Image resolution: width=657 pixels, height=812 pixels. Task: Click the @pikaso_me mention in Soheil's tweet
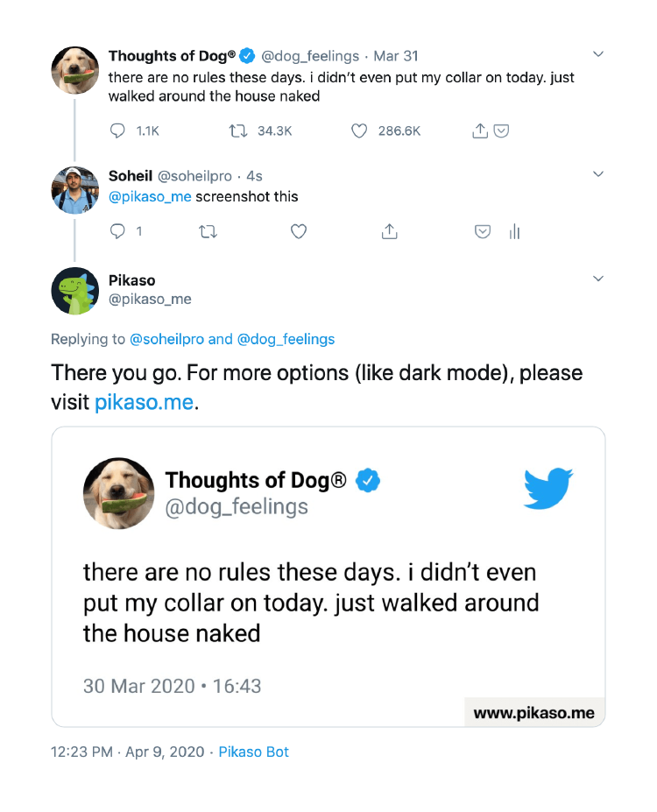pos(150,196)
